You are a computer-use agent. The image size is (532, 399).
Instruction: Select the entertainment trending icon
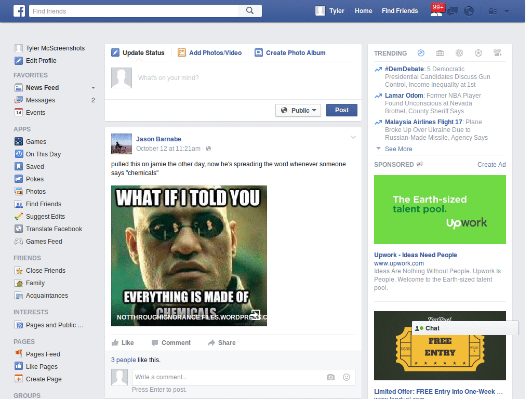pos(497,53)
